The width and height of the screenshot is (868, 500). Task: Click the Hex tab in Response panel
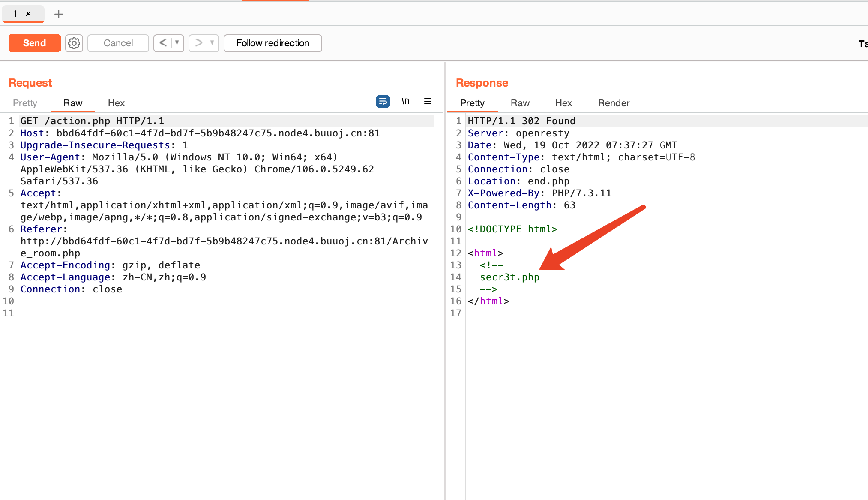(563, 103)
